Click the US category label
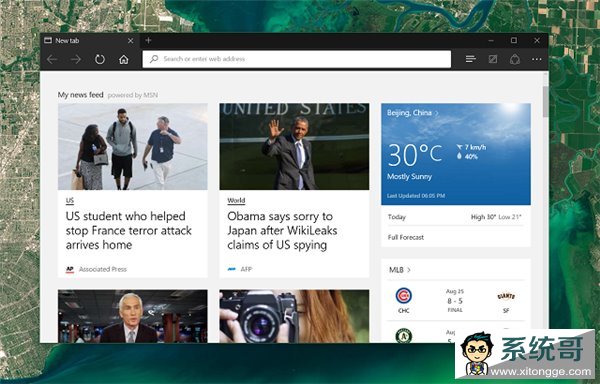 pos(70,200)
